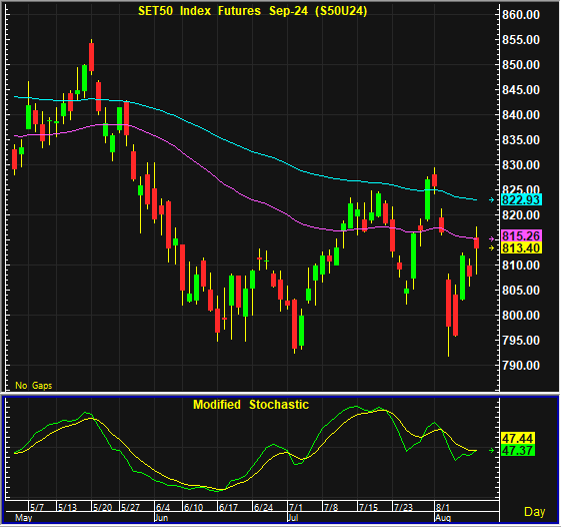Select the green 47.37 stochastic value label
Screen dimensions: 561x527
518,450
